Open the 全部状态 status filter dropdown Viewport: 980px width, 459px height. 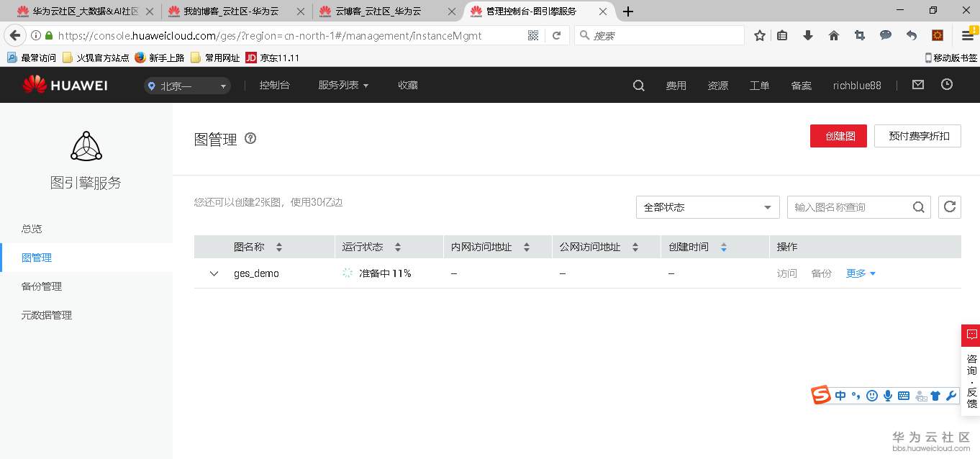(707, 206)
